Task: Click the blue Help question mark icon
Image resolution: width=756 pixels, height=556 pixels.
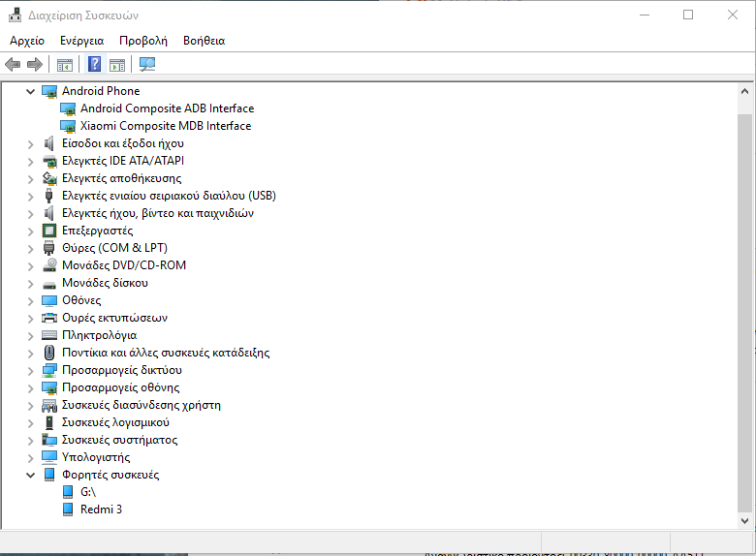Action: [94, 65]
